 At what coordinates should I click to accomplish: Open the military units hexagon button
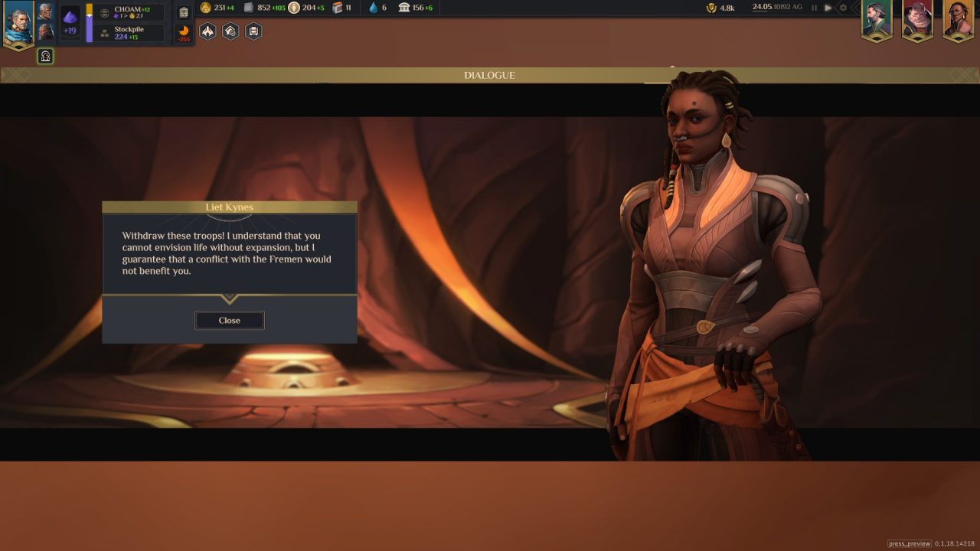tap(207, 31)
